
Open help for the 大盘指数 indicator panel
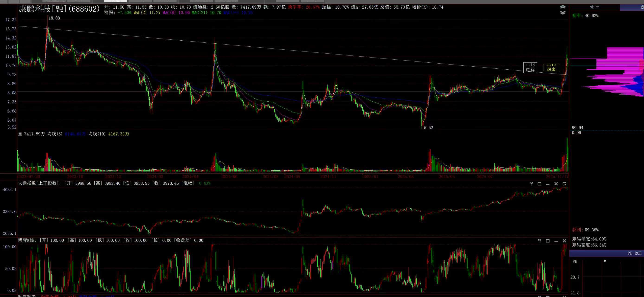pos(531,184)
